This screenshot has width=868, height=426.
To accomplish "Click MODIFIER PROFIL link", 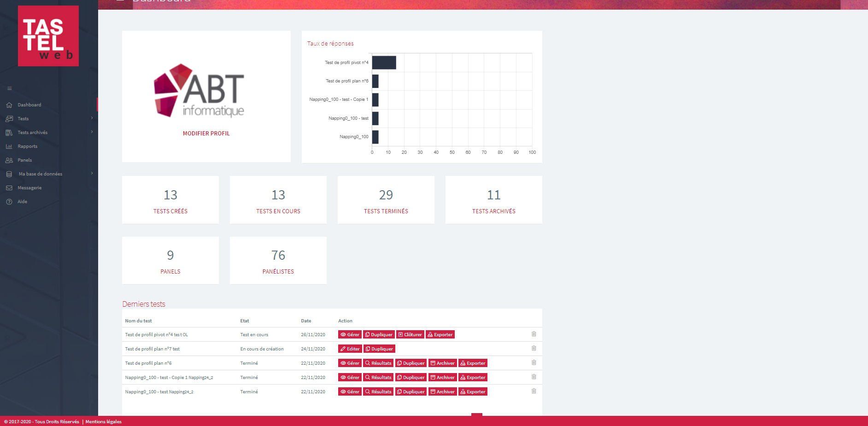I will click(x=206, y=133).
